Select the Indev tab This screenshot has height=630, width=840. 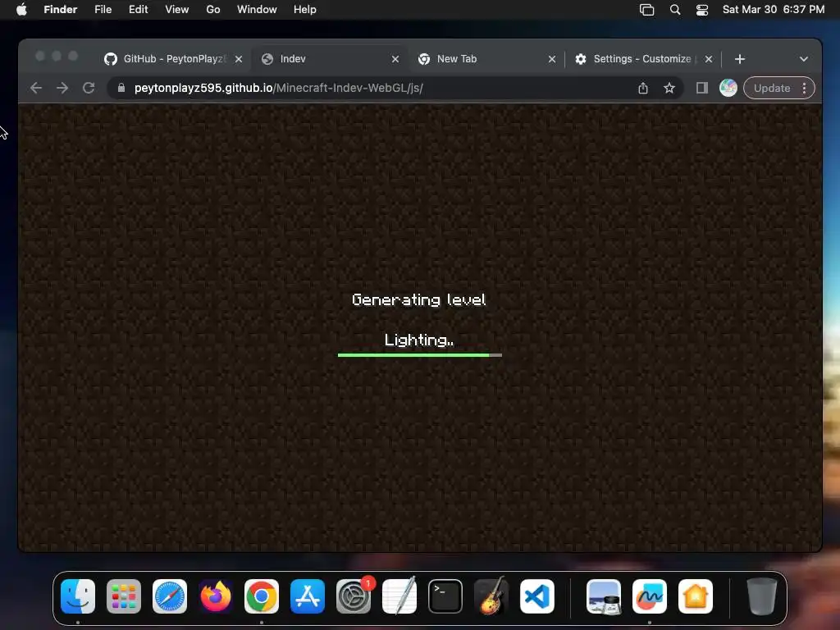coord(330,59)
